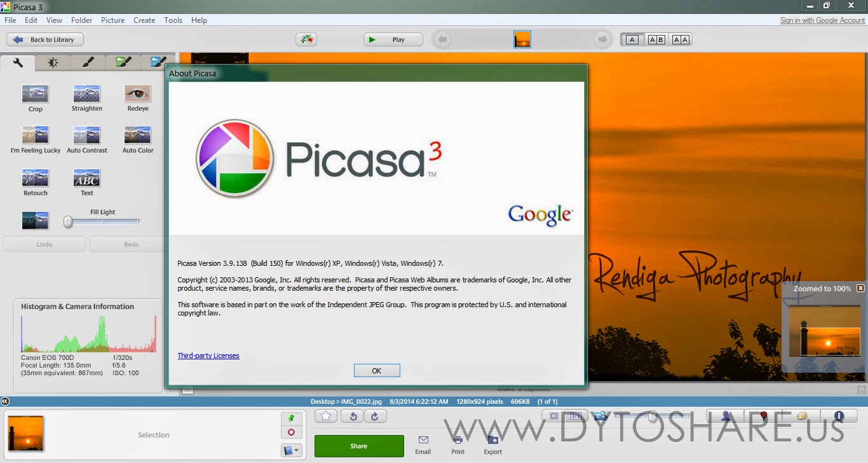The width and height of the screenshot is (868, 463).
Task: Clear selection with red circle button
Action: click(x=291, y=432)
